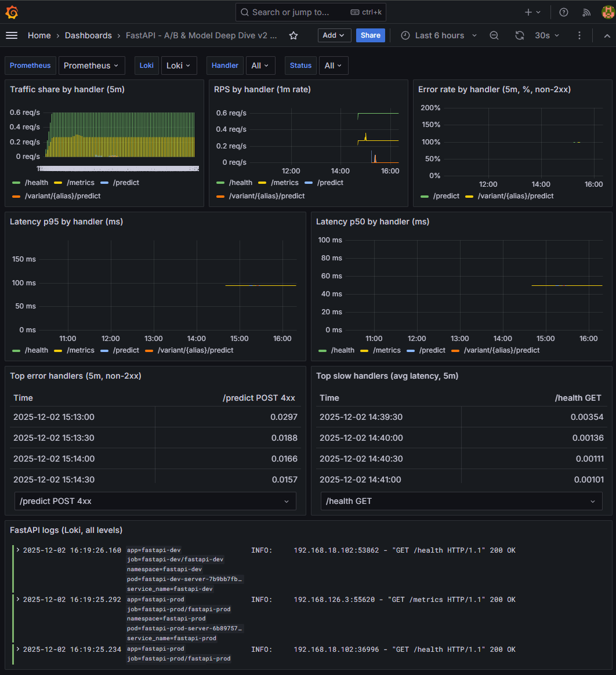Open the dashboard kebab menu
The height and width of the screenshot is (675, 616).
pyautogui.click(x=579, y=35)
